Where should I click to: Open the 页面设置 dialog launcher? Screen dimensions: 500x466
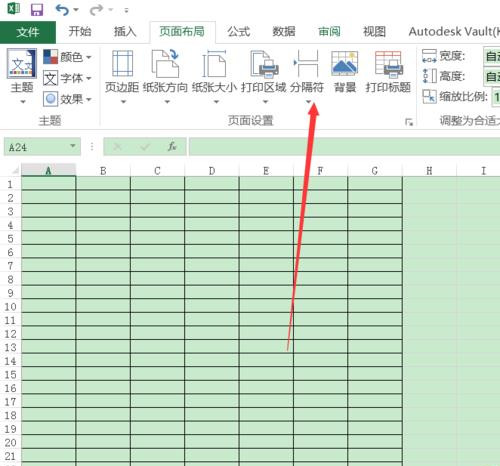pyautogui.click(x=409, y=122)
